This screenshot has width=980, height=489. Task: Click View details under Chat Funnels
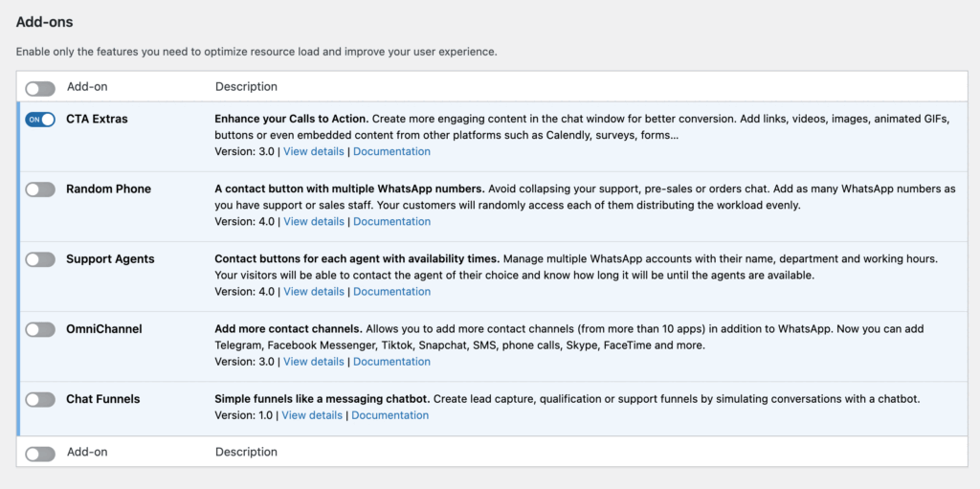click(312, 415)
